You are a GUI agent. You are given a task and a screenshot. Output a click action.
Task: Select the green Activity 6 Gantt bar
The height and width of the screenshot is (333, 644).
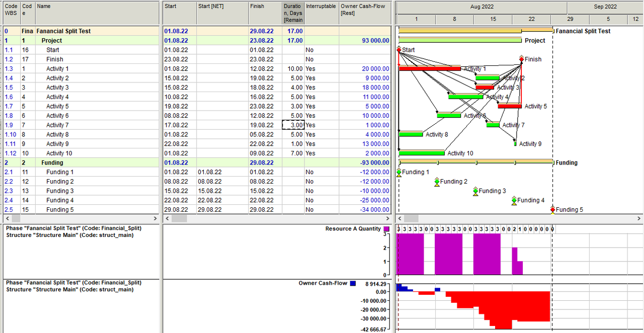pos(449,116)
